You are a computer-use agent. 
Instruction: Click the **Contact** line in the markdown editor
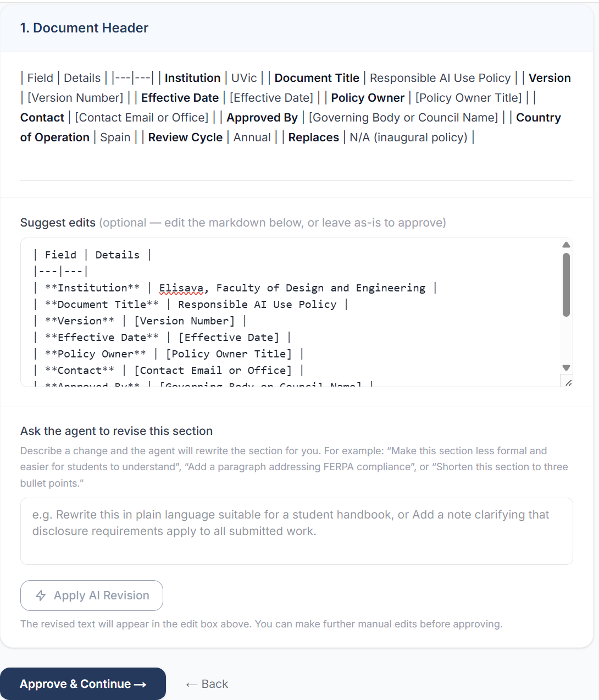(168, 370)
